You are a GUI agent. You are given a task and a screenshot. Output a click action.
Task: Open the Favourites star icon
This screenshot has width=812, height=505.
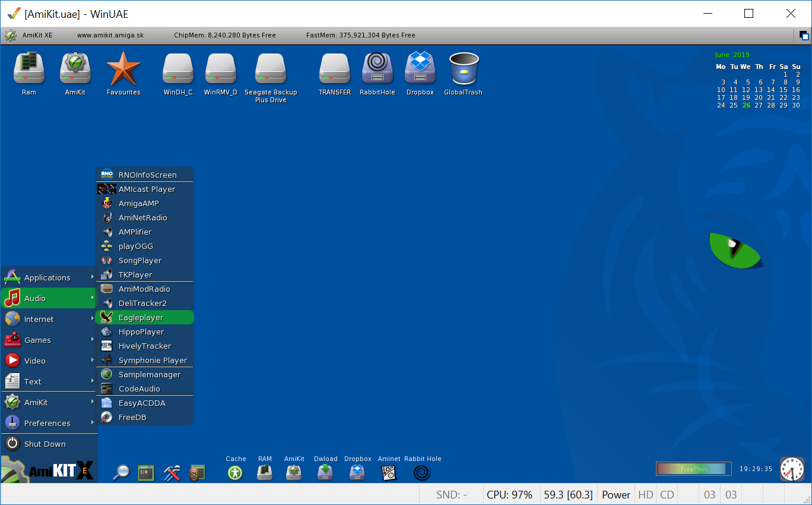(123, 68)
